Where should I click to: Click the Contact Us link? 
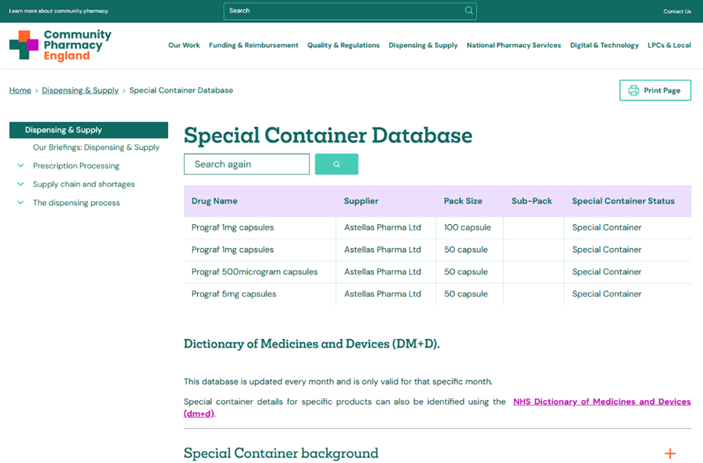[x=677, y=11]
